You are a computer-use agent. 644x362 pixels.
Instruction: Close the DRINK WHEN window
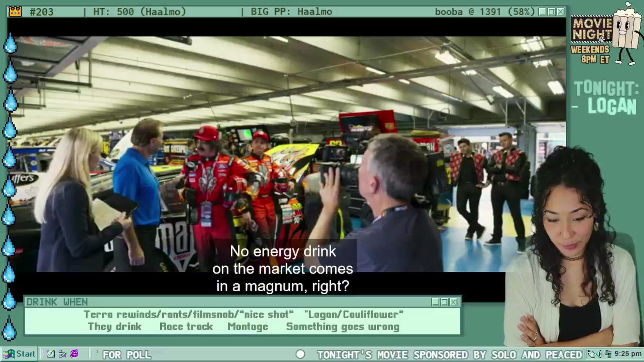(453, 302)
